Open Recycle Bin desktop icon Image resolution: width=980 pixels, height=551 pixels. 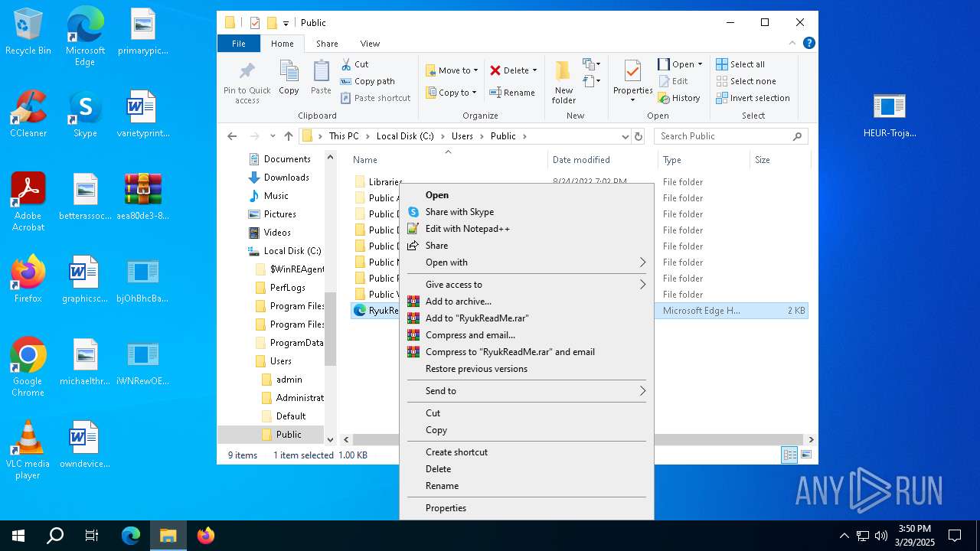tap(28, 32)
